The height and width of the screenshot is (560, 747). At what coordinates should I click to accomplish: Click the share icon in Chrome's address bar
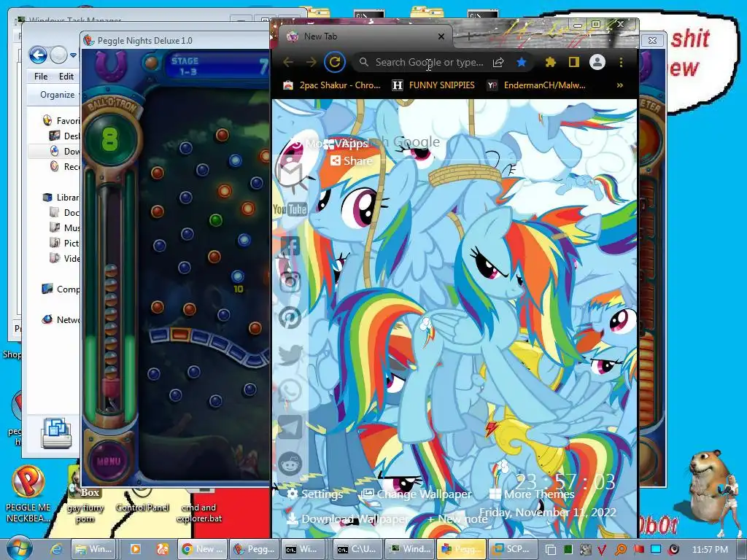[x=498, y=63]
